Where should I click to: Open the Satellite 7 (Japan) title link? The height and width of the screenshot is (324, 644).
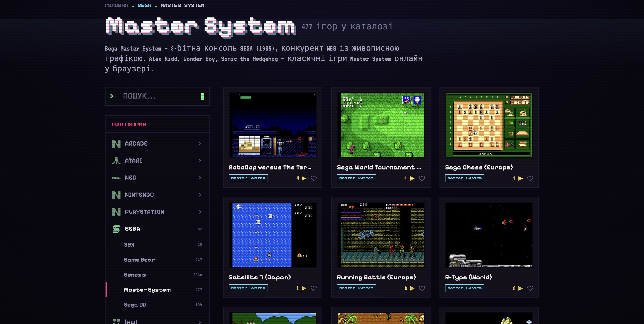[260, 277]
